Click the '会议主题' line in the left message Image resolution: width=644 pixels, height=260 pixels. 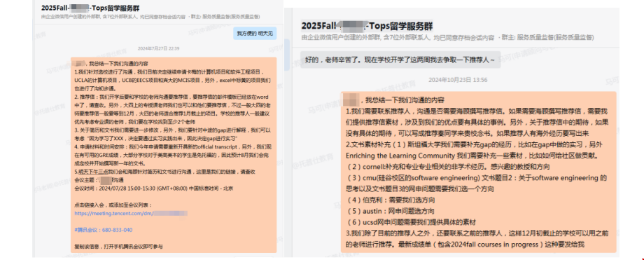[99, 180]
